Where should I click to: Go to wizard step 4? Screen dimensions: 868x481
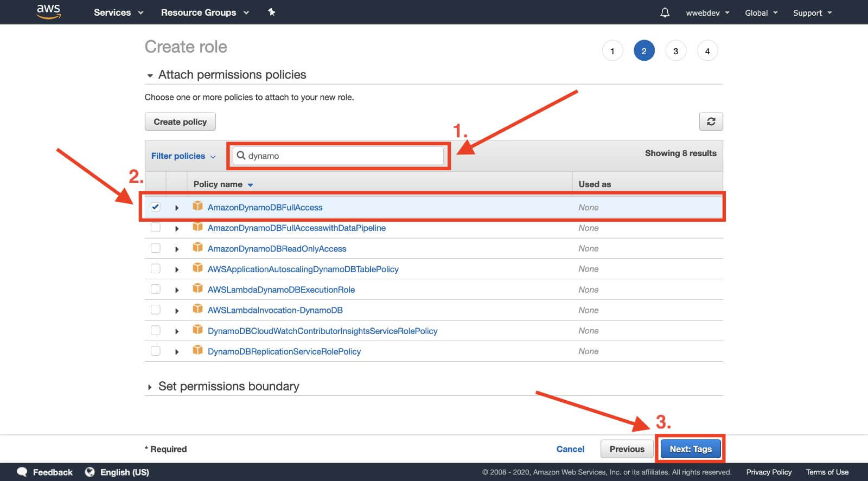pyautogui.click(x=707, y=51)
